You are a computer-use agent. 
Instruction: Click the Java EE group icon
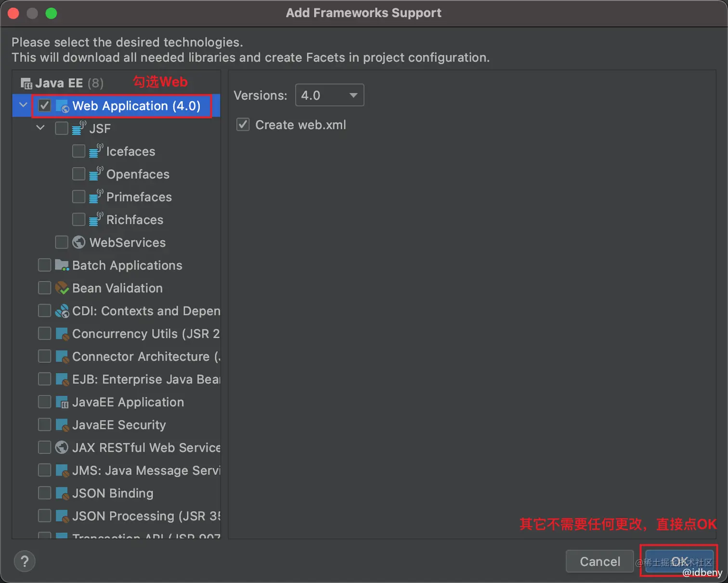26,83
